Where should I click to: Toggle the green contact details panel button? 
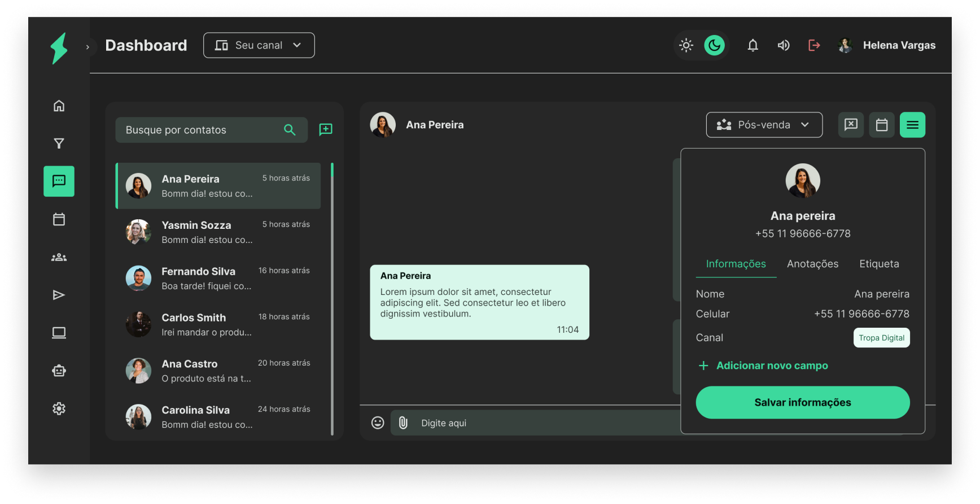click(912, 125)
